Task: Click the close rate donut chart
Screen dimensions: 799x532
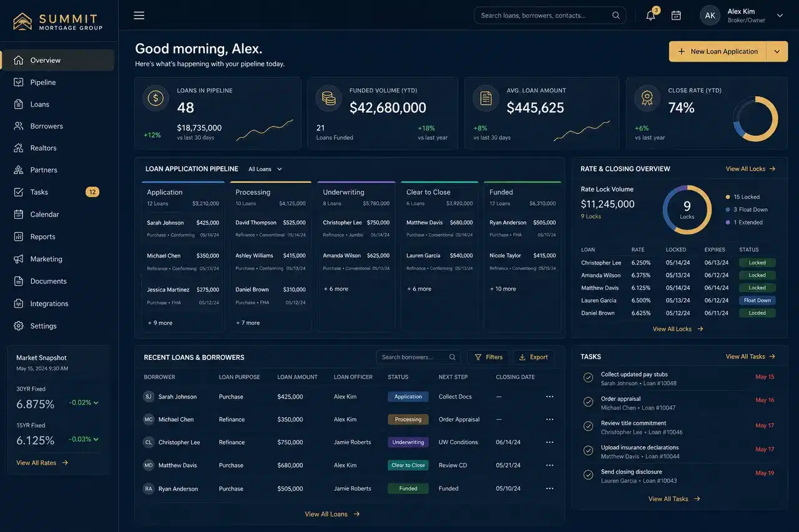Action: pyautogui.click(x=755, y=118)
